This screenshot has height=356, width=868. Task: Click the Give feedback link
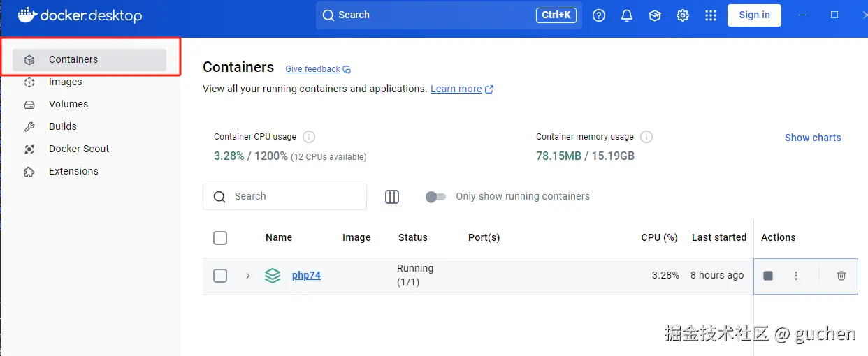[x=312, y=69]
